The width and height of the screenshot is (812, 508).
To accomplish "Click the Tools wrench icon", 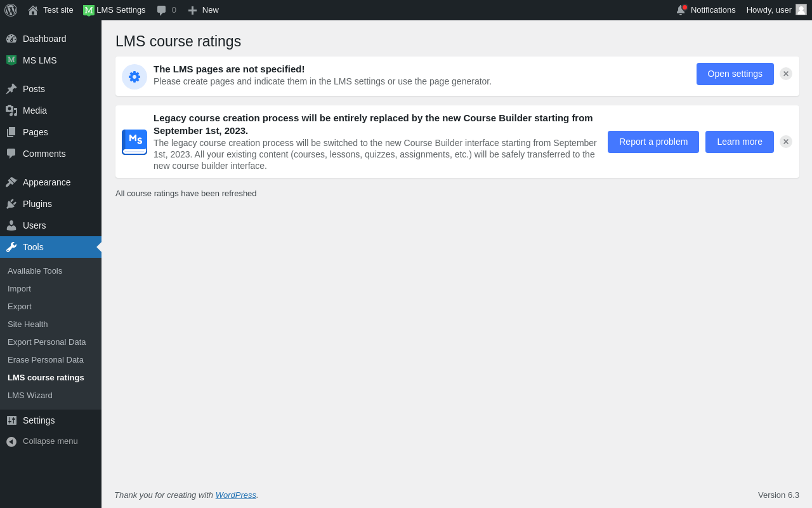I will 11,247.
